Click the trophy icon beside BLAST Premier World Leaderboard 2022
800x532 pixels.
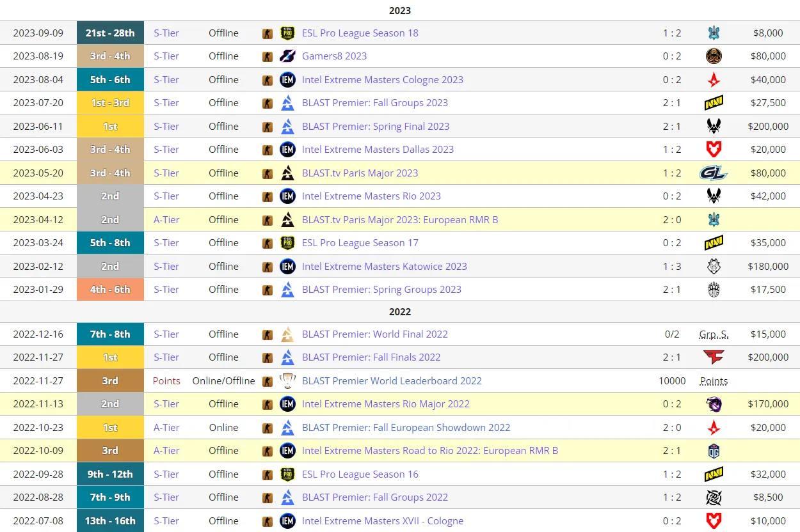[x=288, y=381]
